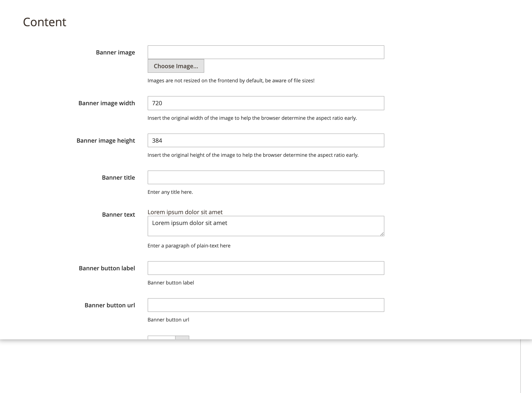532x393 pixels.
Task: Focus the empty Banner image path field
Action: tap(266, 52)
